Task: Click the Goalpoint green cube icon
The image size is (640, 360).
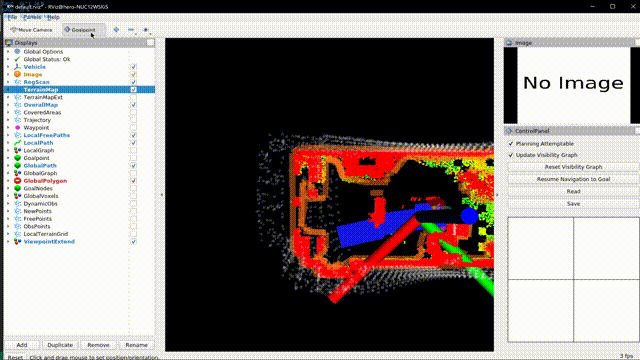Action: (17, 158)
